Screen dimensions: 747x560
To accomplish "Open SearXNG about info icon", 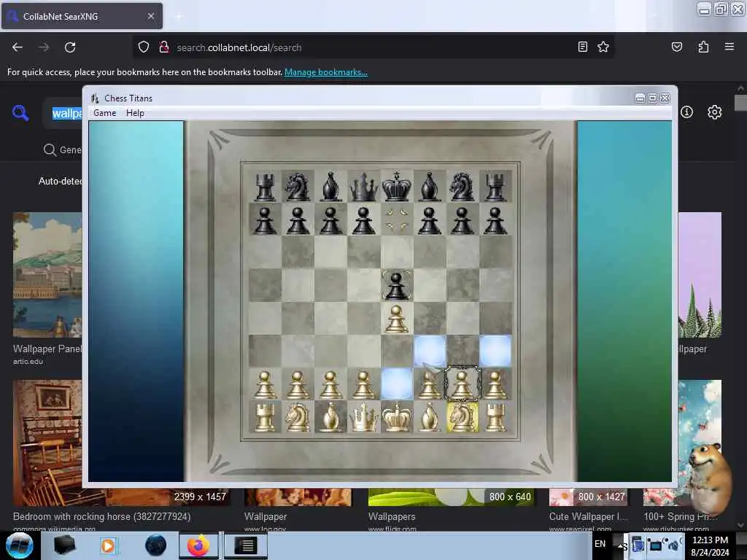I will 686,112.
